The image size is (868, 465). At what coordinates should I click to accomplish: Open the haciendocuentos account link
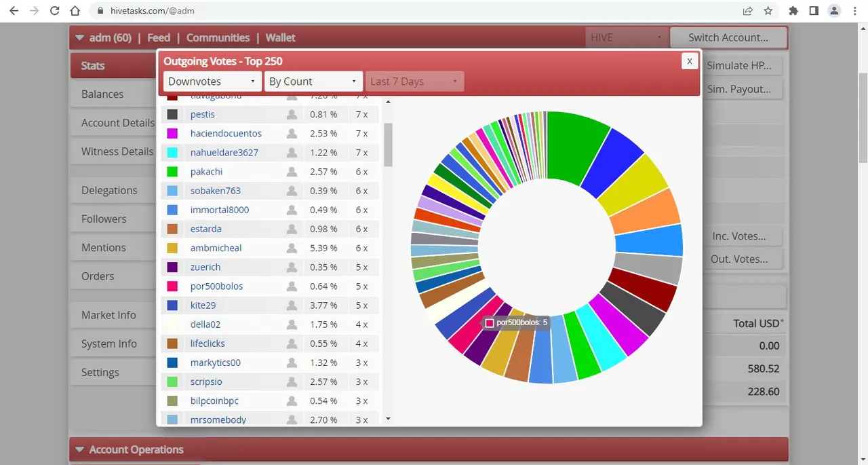(x=226, y=134)
